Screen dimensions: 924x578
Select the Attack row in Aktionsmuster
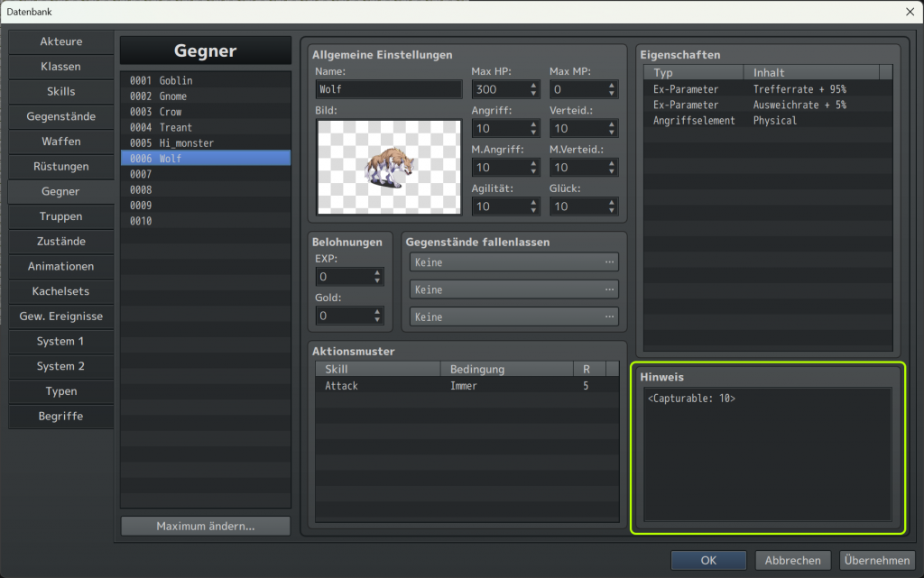pos(451,386)
